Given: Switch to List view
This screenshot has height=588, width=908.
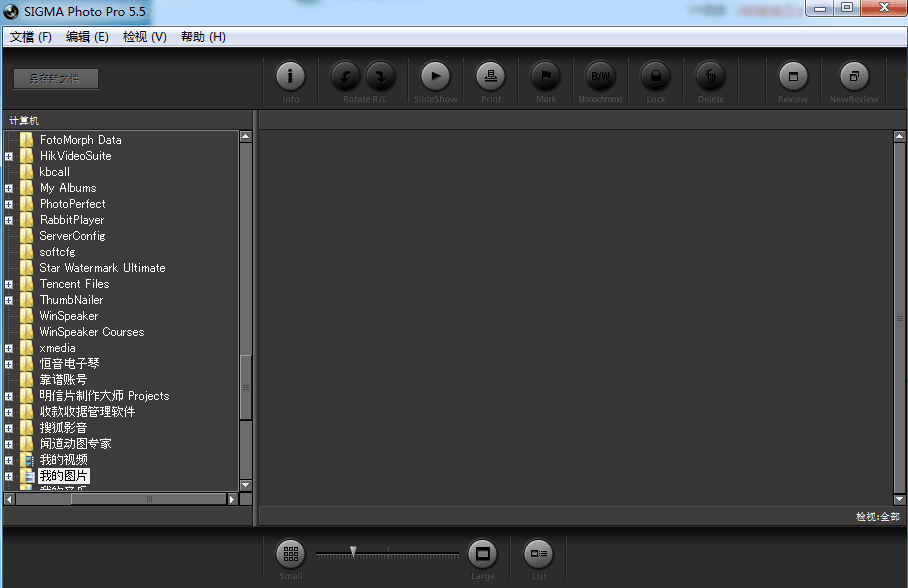Looking at the screenshot, I should click(539, 554).
